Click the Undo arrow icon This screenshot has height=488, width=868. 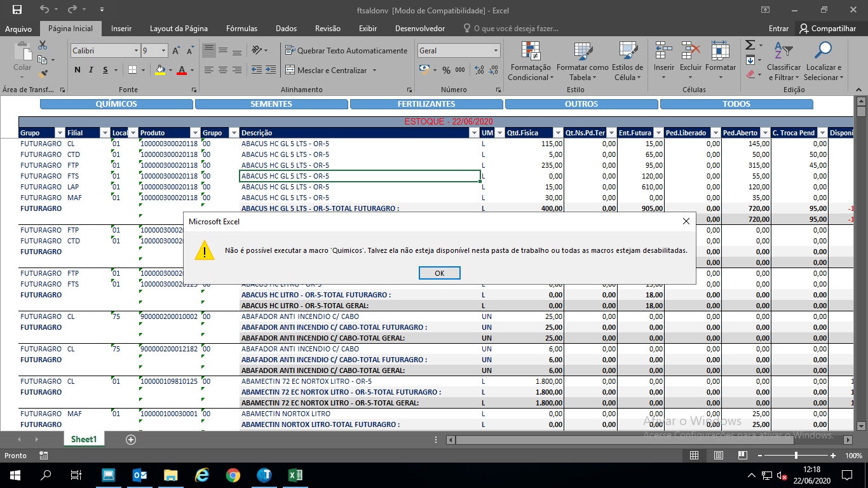[x=44, y=10]
